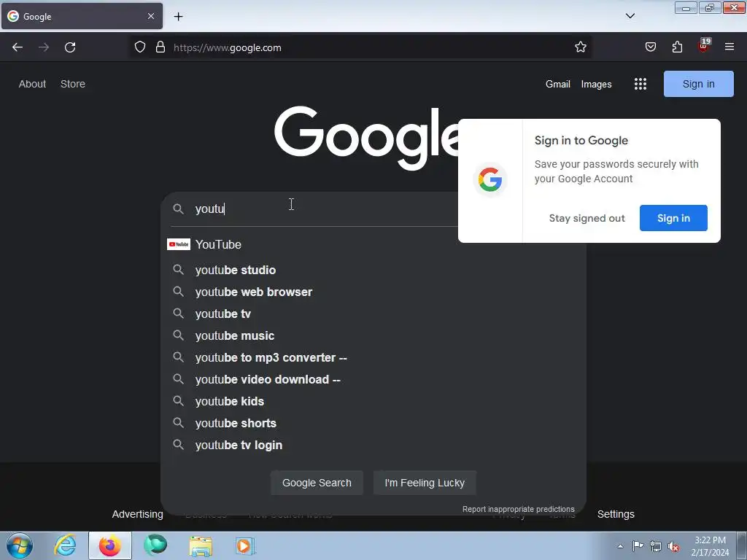Viewport: 747px width, 560px height.
Task: Open the Windows Start menu orb
Action: pos(20,545)
